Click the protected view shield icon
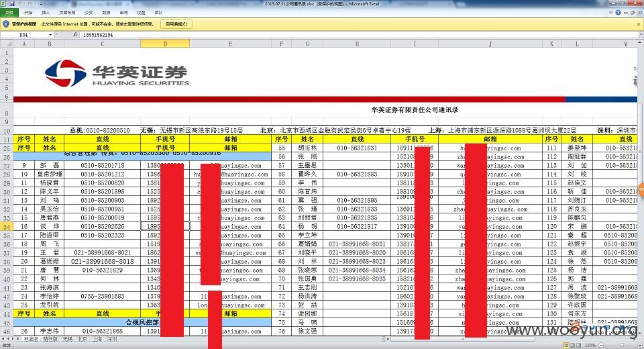Image resolution: width=644 pixels, height=349 pixels. coord(5,24)
